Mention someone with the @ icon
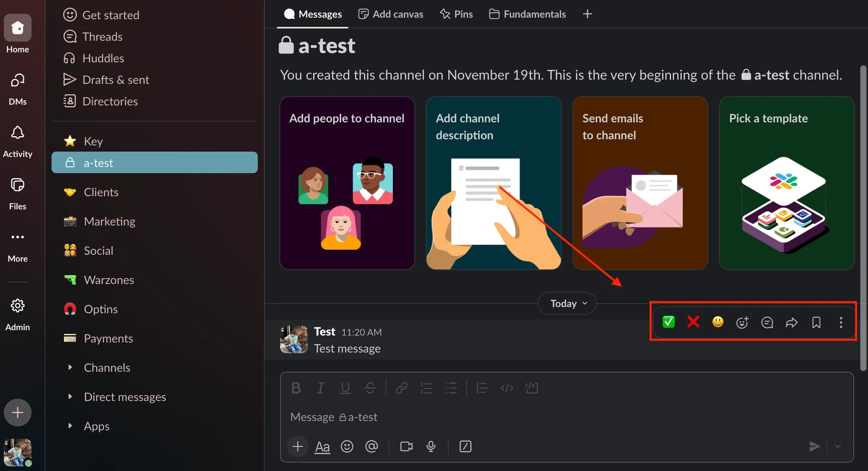 point(372,446)
